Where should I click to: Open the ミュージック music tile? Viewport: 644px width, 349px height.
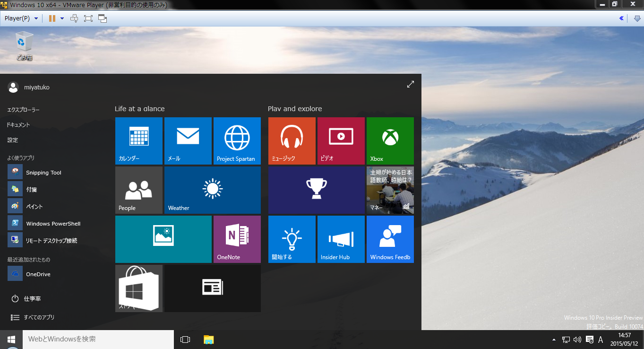coord(292,141)
